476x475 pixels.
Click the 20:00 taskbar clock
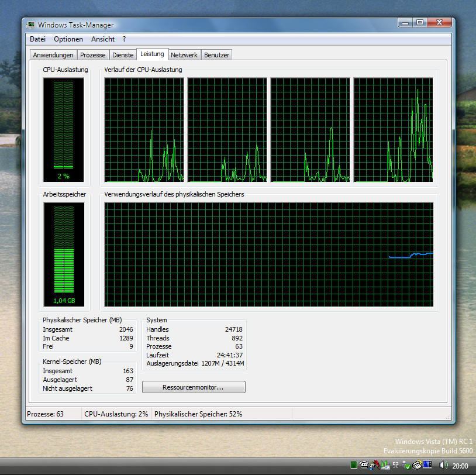click(460, 466)
